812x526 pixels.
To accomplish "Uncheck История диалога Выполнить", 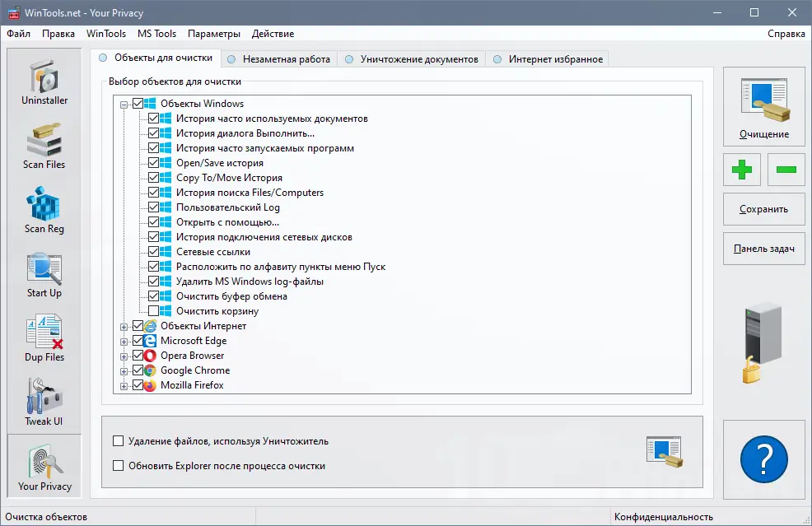I will (156, 133).
